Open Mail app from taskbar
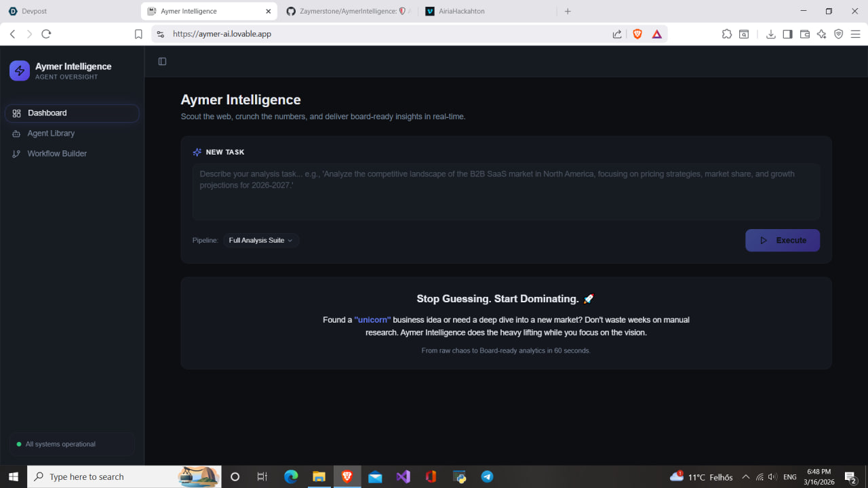868x488 pixels. click(x=375, y=477)
